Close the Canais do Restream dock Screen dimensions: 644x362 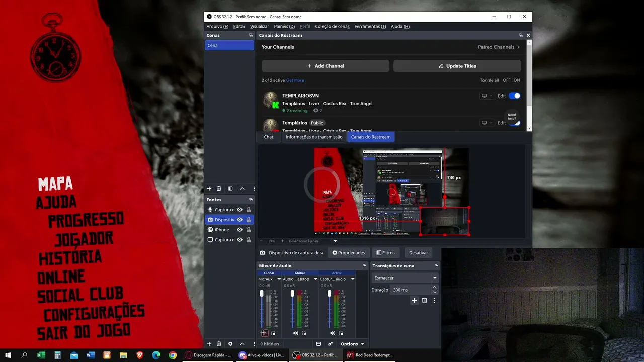tap(528, 35)
